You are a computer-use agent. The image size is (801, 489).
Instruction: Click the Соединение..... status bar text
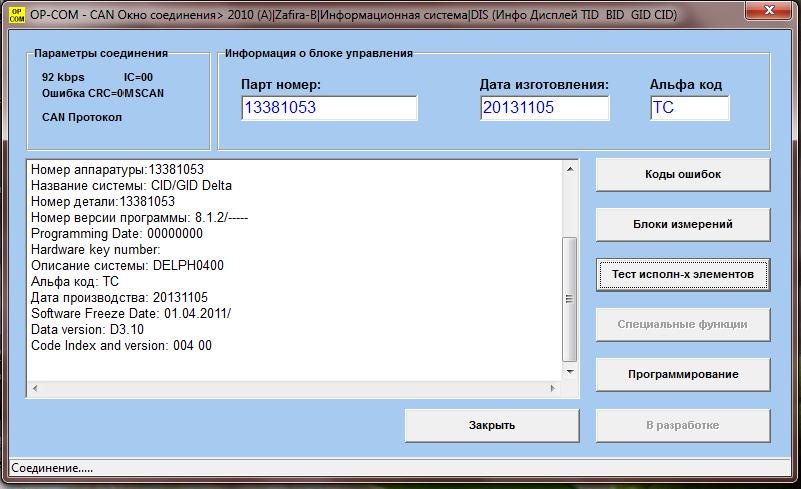coord(52,468)
